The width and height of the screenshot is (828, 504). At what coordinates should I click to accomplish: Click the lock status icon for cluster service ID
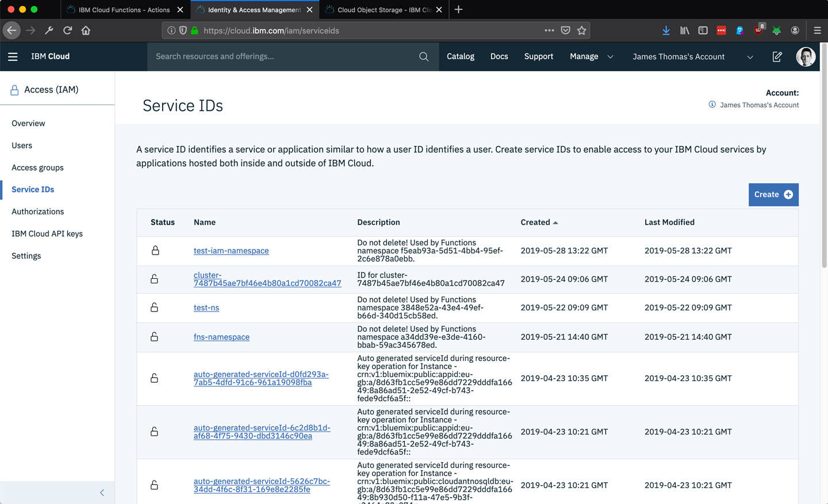click(x=154, y=279)
